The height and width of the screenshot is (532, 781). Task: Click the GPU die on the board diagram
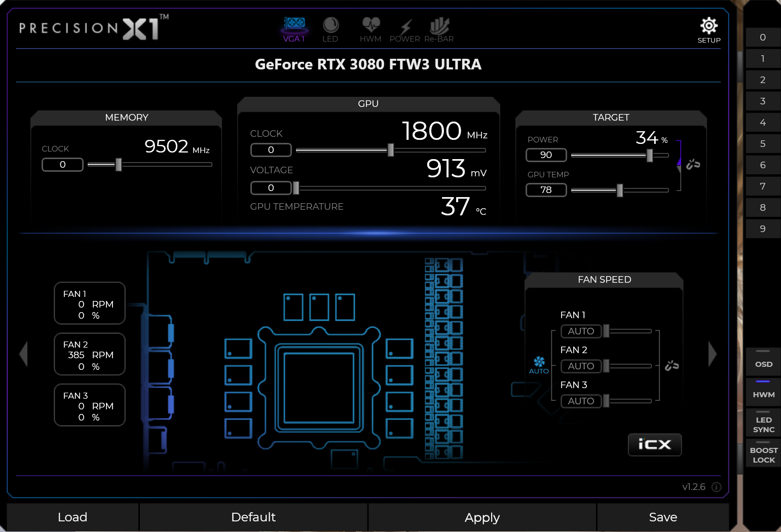click(319, 388)
